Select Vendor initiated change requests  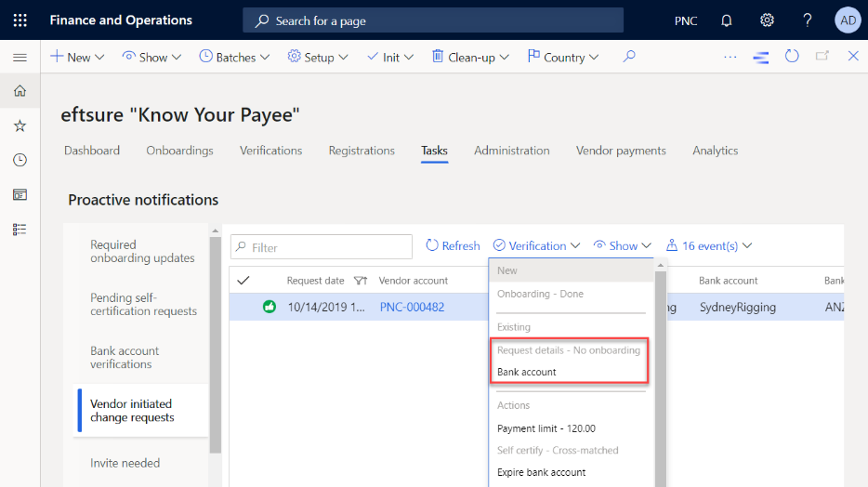(142, 411)
